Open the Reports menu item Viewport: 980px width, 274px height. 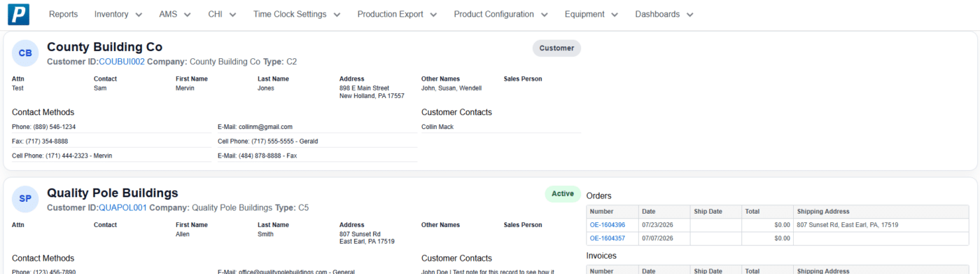click(64, 14)
